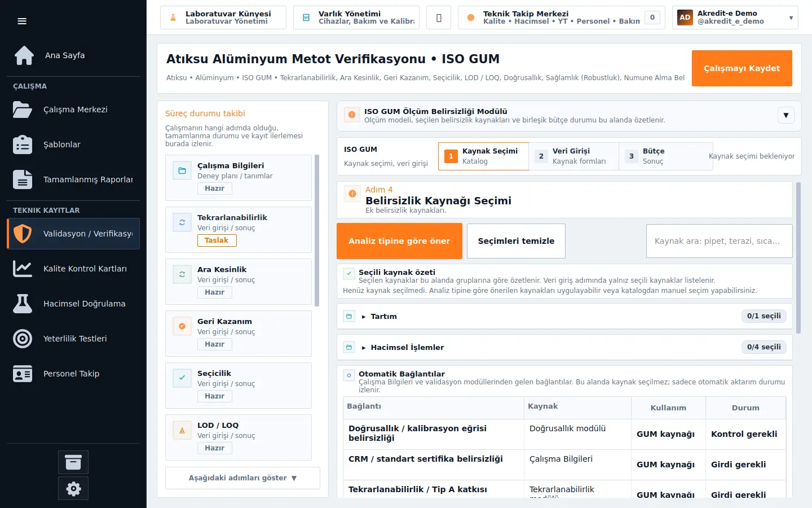812x508 pixels.
Task: Open the hamburger menu in the sidebar
Action: pyautogui.click(x=22, y=21)
